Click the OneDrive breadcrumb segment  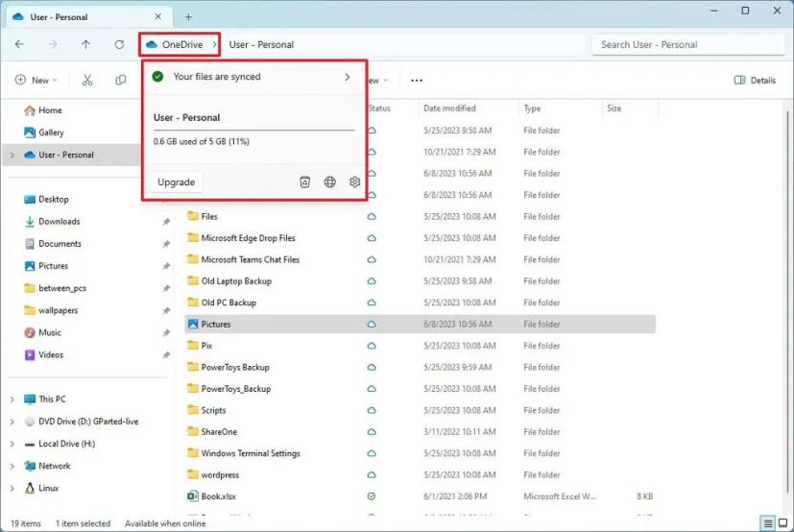[175, 44]
